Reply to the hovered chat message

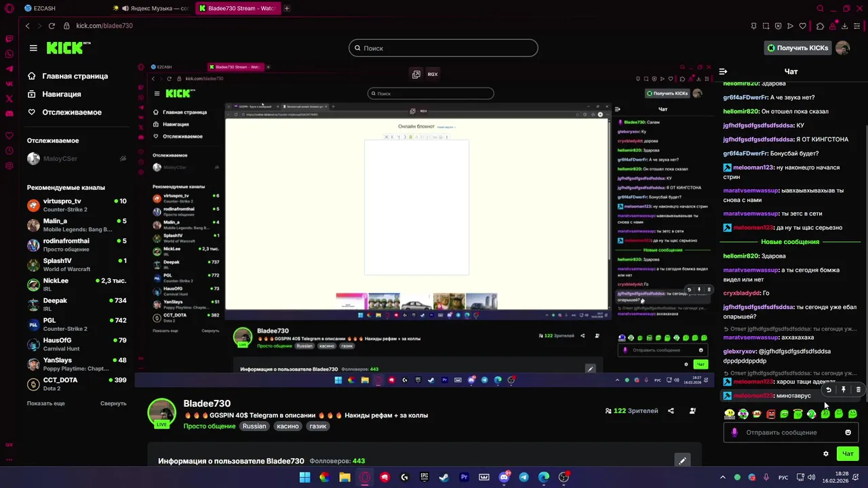pos(829,390)
